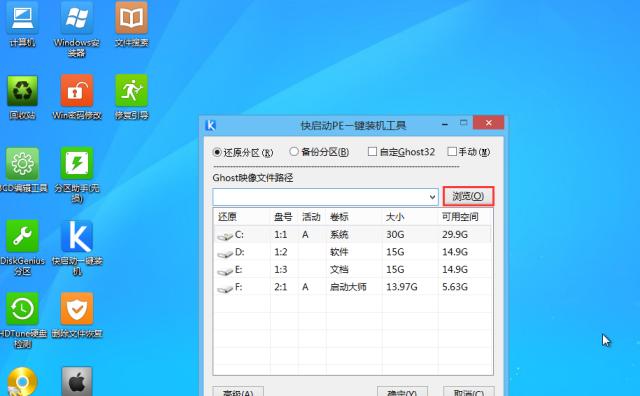Enable the 手动(M) checkbox

point(452,151)
